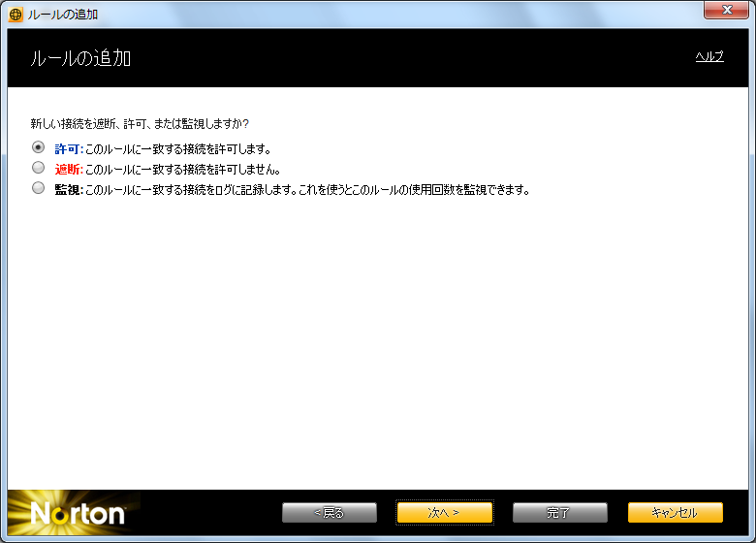Open the ヘルプ link

tap(709, 56)
